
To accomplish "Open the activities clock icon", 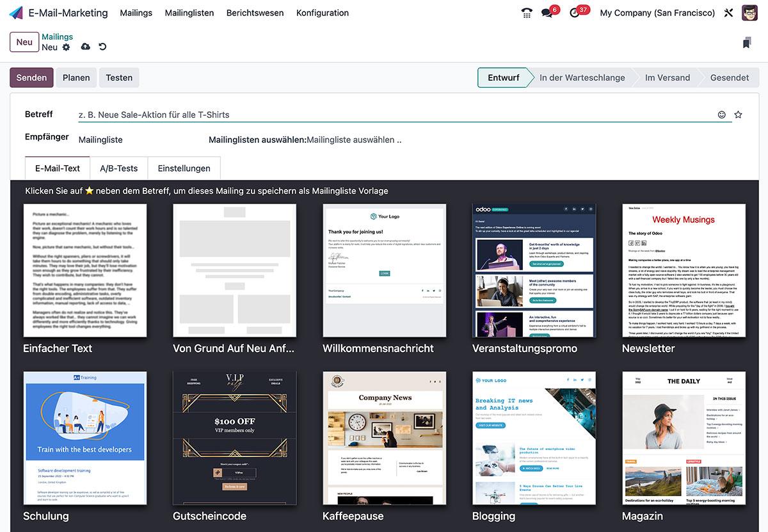I will click(574, 13).
